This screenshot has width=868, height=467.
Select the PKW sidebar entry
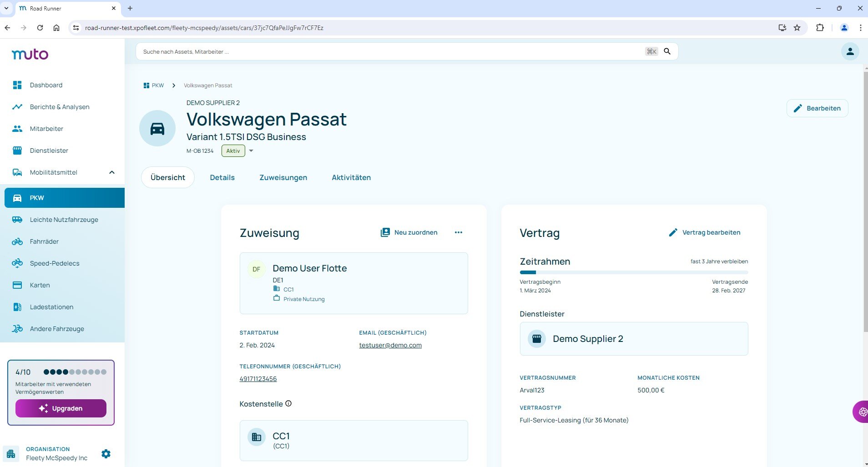[65, 198]
